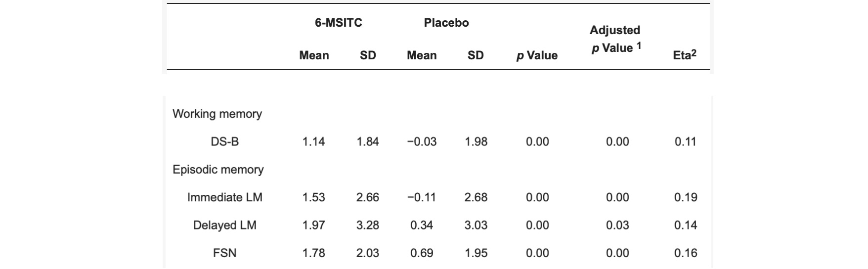Click the Immediate LM row label
868x269 pixels.
click(x=224, y=198)
